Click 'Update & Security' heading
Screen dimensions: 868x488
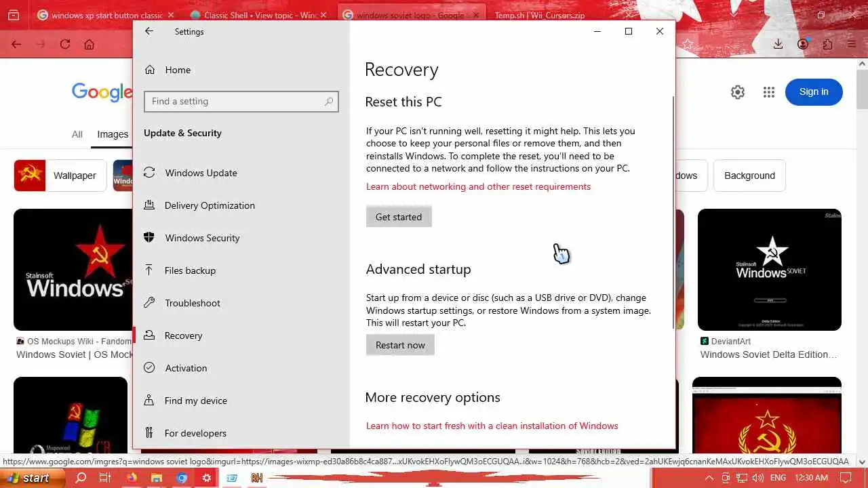click(x=182, y=133)
